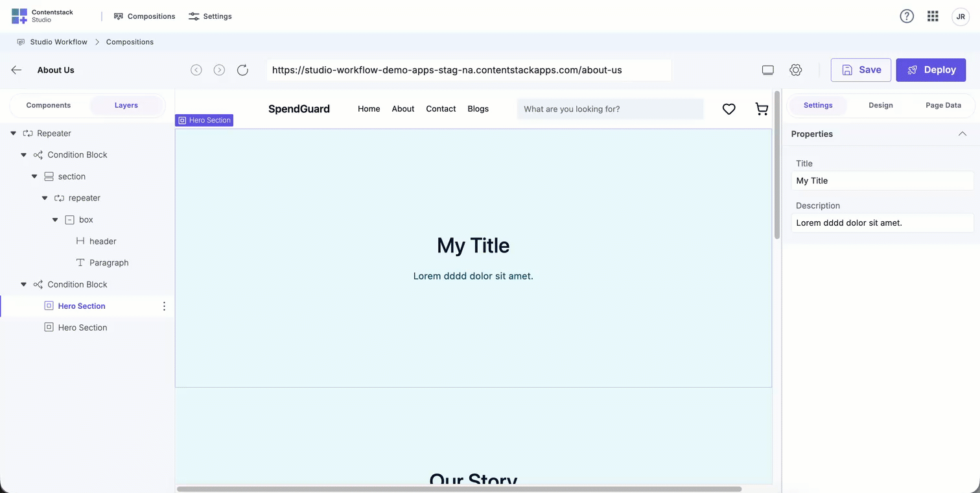Collapse the section layer in Layers panel
Viewport: 980px width, 493px height.
click(34, 176)
